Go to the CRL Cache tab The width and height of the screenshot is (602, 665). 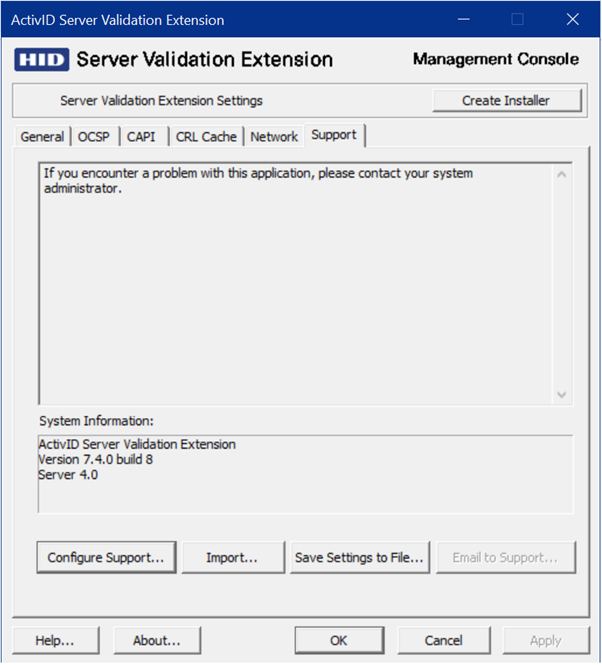(206, 137)
